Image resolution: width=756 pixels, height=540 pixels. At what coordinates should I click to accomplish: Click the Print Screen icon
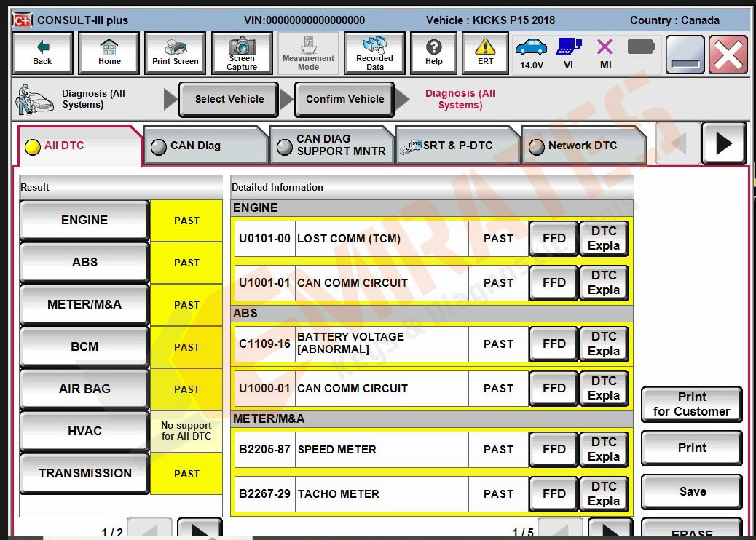(x=175, y=53)
